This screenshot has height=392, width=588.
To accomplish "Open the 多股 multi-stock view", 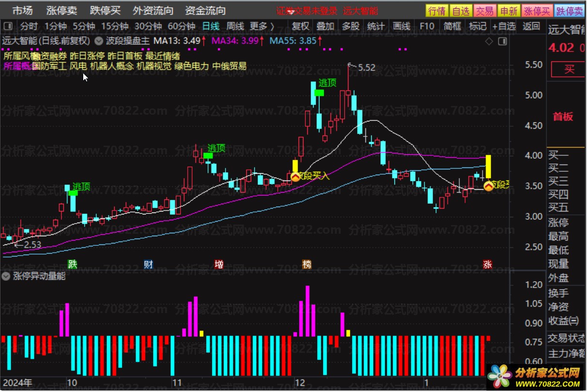I will 350,26.
